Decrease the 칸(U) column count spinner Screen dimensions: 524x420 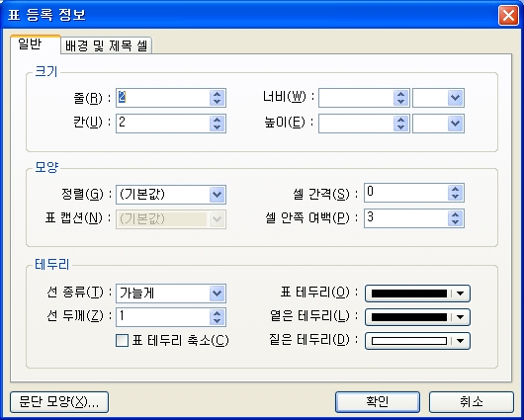click(x=218, y=127)
